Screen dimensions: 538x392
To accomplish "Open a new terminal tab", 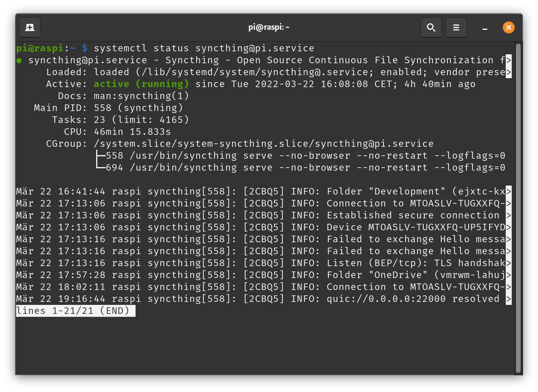I will [30, 27].
